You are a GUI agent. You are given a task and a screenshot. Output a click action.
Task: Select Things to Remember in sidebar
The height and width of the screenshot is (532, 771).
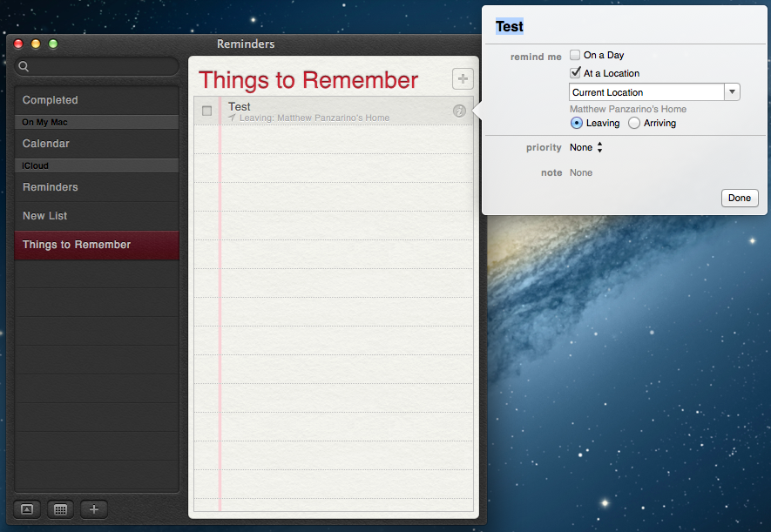[x=97, y=245]
